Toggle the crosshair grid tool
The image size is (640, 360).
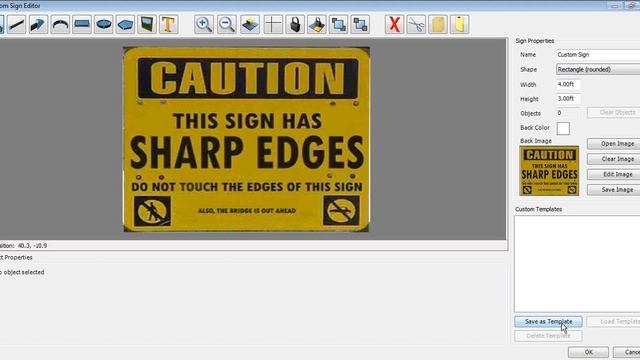273,24
